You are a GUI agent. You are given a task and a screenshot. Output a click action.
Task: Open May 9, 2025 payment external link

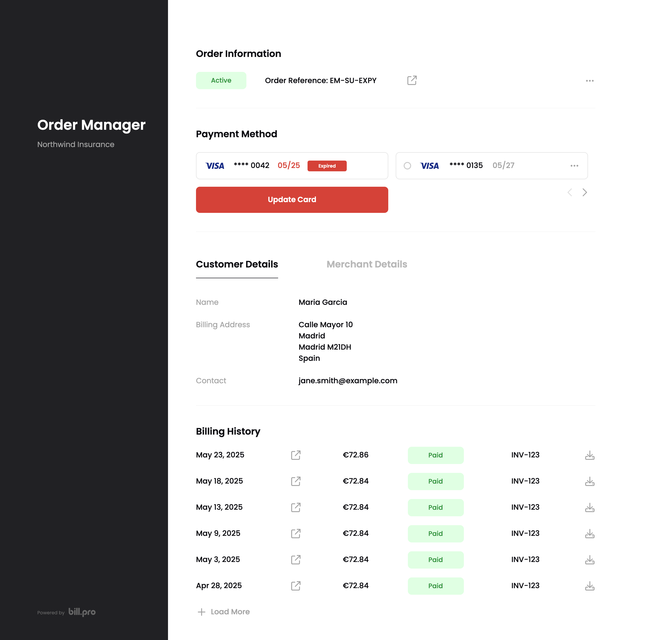coord(295,534)
